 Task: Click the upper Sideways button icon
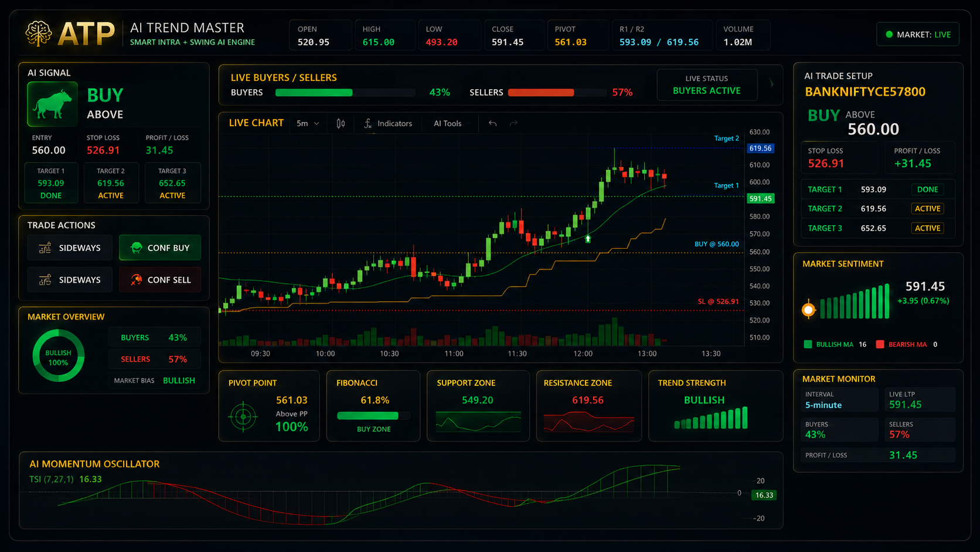pos(45,248)
